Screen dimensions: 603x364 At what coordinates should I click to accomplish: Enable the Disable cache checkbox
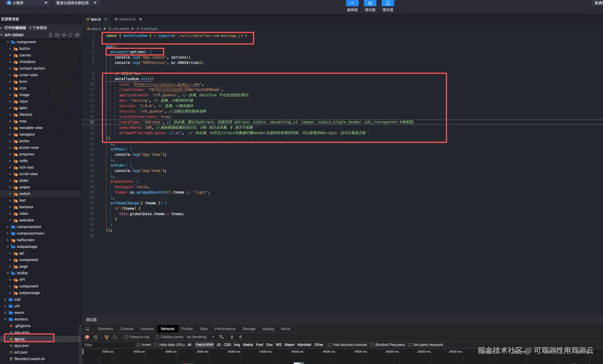click(x=157, y=337)
